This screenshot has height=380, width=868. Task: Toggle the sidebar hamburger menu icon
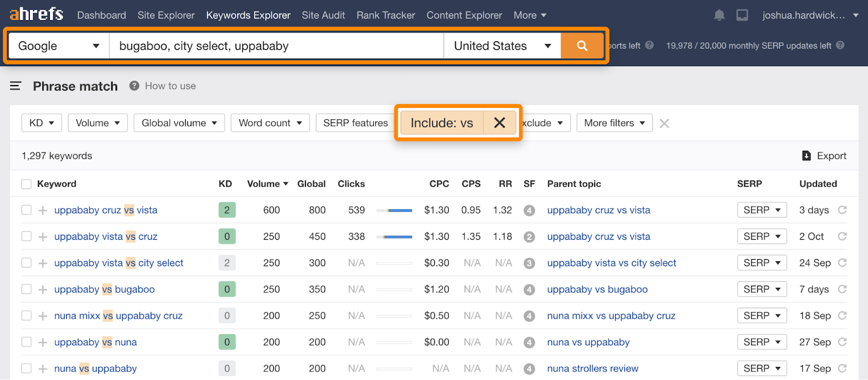(16, 86)
